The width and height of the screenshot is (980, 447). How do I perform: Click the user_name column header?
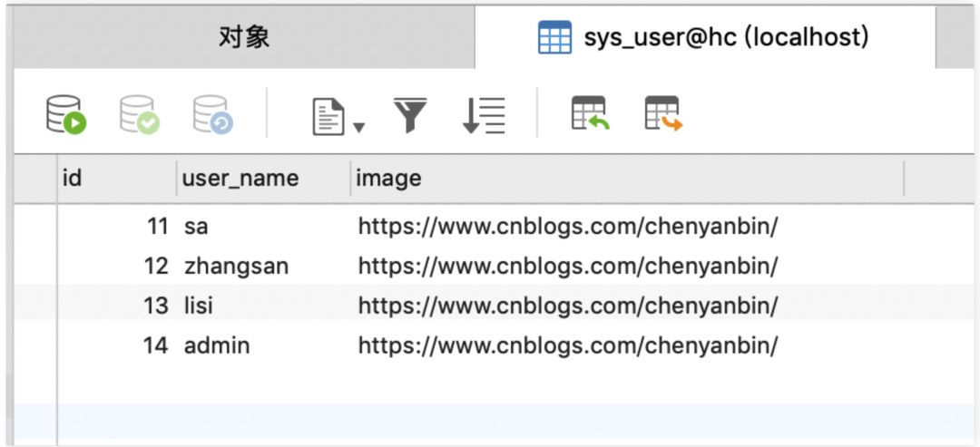coord(240,179)
